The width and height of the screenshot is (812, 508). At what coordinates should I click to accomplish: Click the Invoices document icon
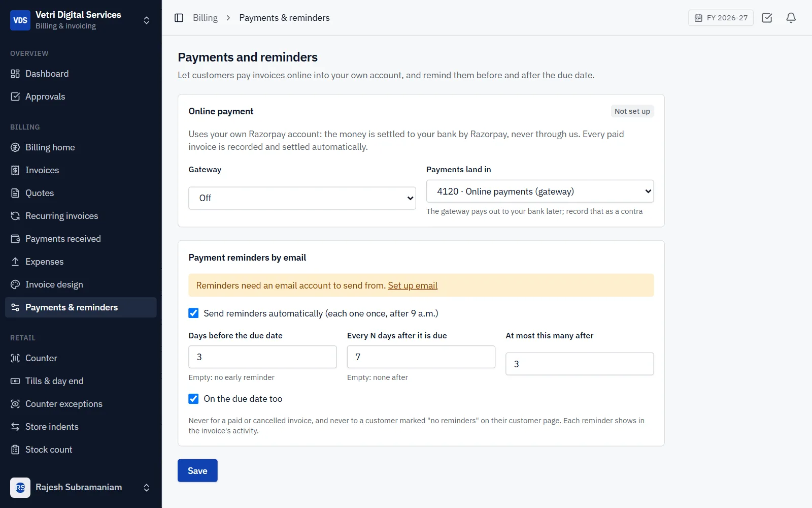15,170
